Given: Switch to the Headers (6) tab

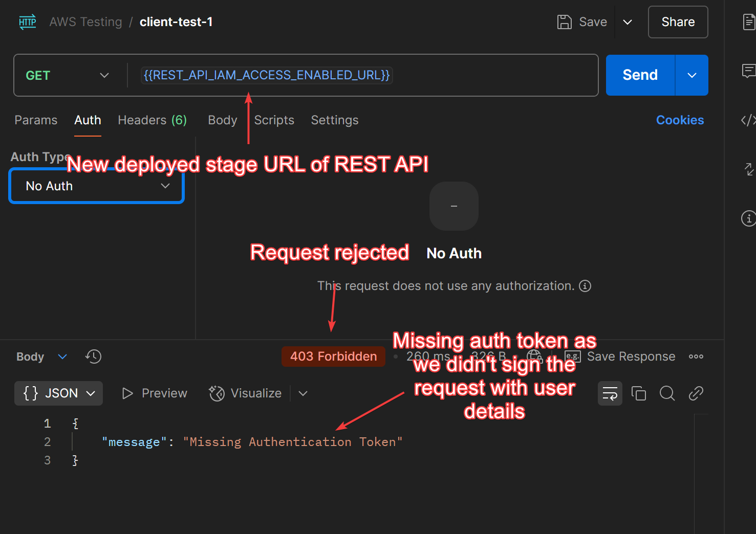Looking at the screenshot, I should click(152, 120).
